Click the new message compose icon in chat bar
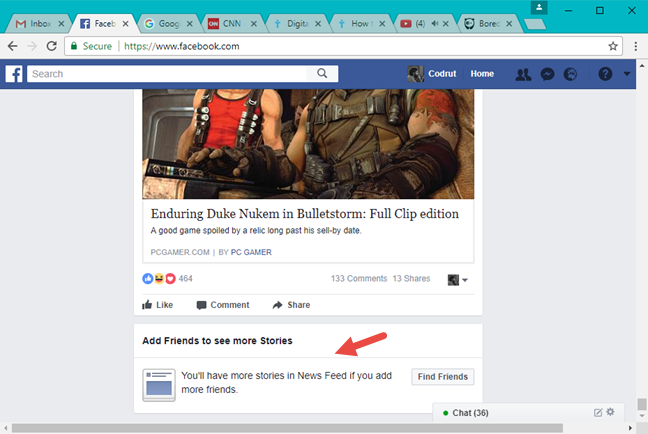This screenshot has height=434, width=648. pyautogui.click(x=598, y=413)
